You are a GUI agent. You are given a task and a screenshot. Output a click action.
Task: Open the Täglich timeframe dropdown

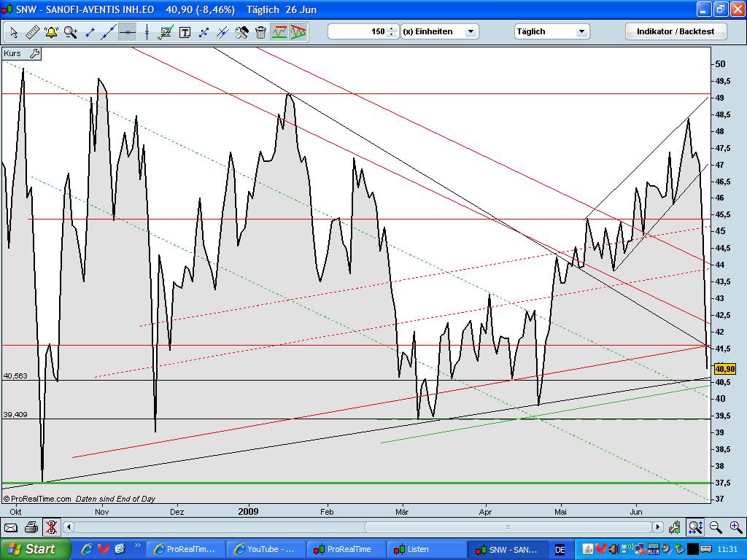[551, 31]
